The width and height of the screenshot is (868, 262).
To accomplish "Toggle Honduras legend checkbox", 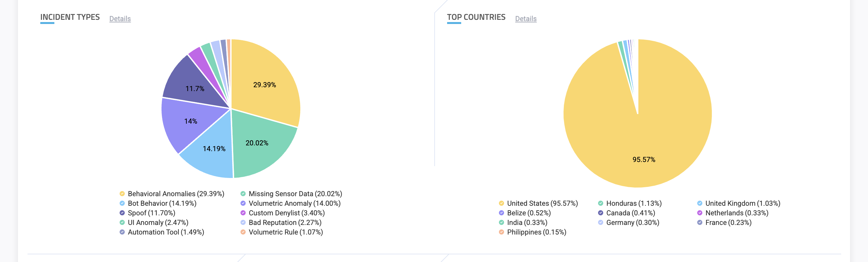I will pos(600,204).
